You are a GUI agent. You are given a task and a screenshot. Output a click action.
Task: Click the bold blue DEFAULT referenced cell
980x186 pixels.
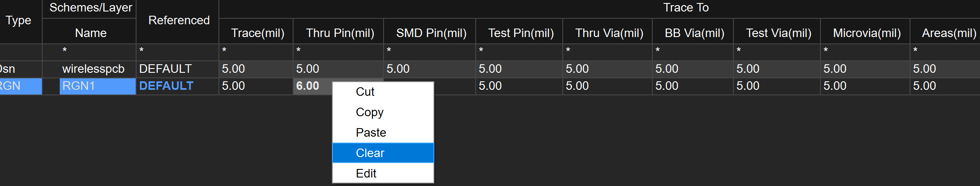[x=166, y=86]
